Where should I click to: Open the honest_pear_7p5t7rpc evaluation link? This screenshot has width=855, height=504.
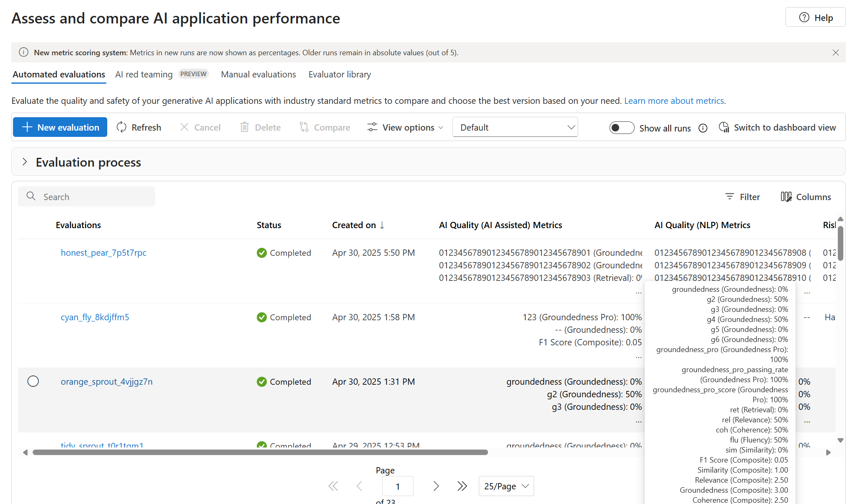(103, 253)
